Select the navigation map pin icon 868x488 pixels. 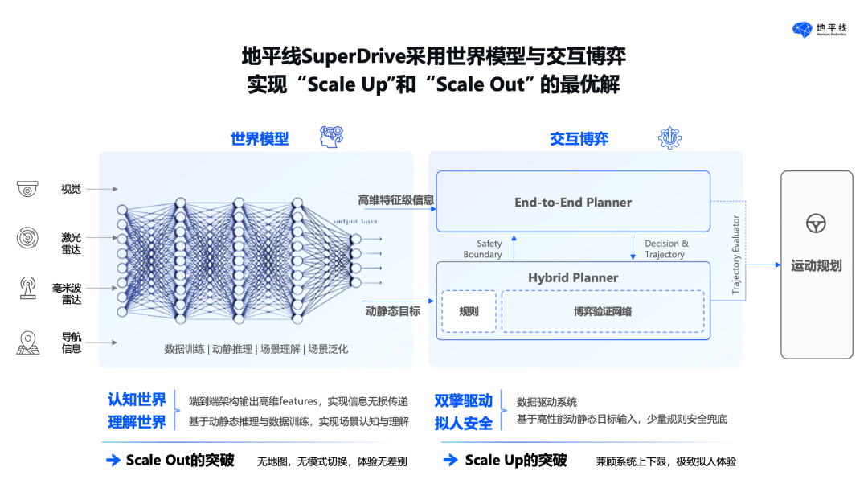point(27,342)
